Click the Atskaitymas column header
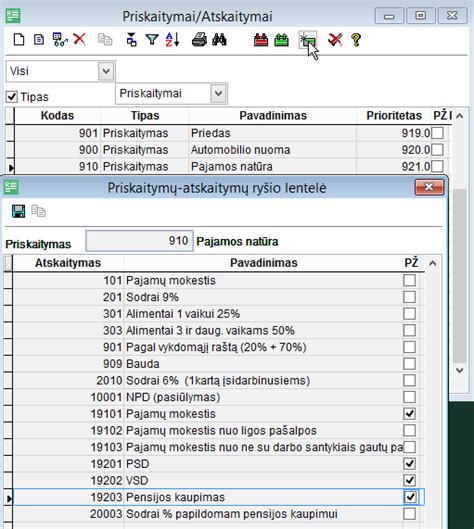The height and width of the screenshot is (529, 474). 68,263
